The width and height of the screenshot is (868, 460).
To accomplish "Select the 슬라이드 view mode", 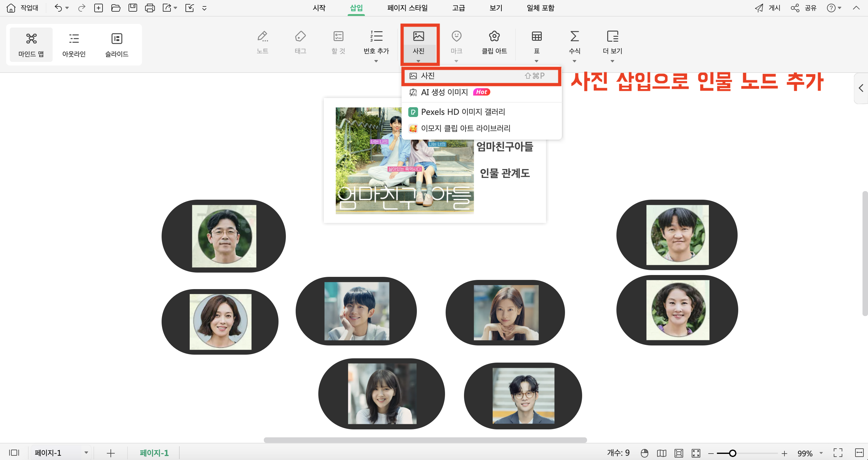I will 117,44.
